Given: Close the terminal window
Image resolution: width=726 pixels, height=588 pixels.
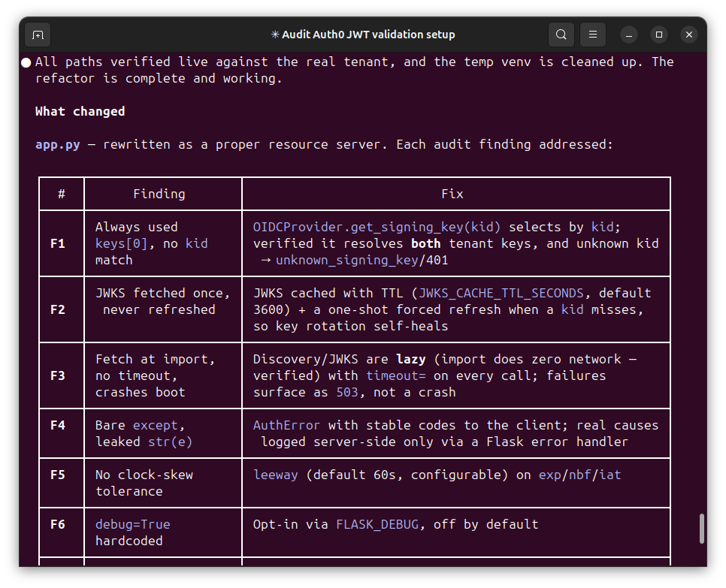Looking at the screenshot, I should [x=689, y=35].
